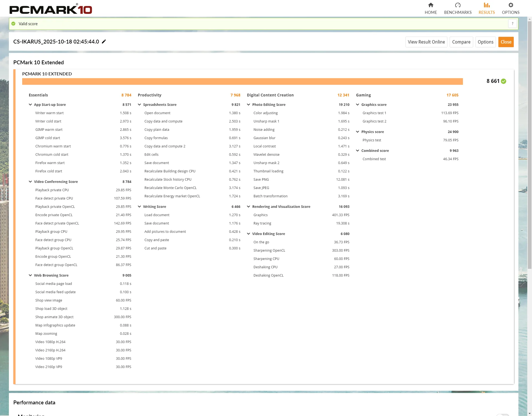532x416 pixels.
Task: Open Options using the gear icon
Action: pyautogui.click(x=510, y=5)
